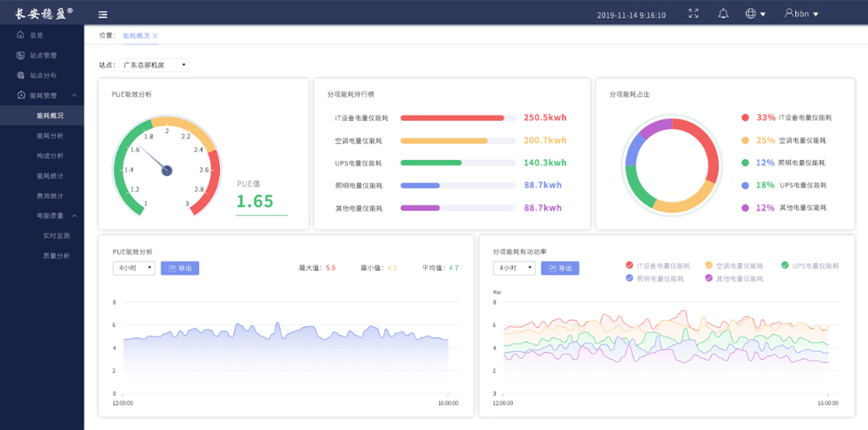868x430 pixels.
Task: Open notifications via the bell icon
Action: (x=722, y=13)
